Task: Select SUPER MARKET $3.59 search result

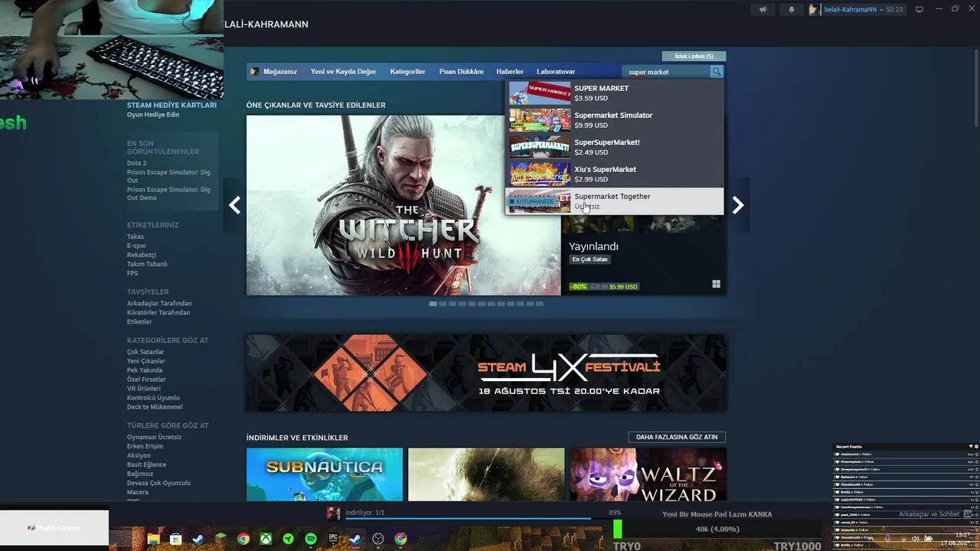Action: [614, 93]
